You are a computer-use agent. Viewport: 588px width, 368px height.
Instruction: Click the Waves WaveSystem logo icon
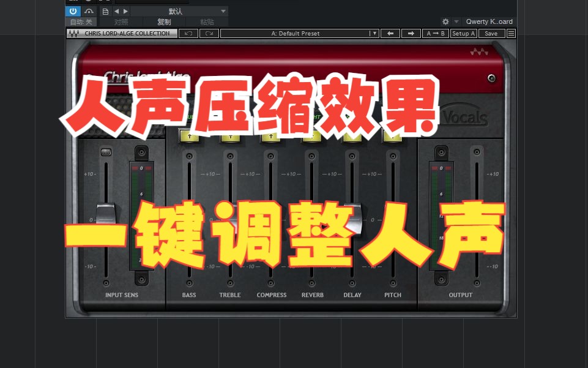click(x=74, y=33)
